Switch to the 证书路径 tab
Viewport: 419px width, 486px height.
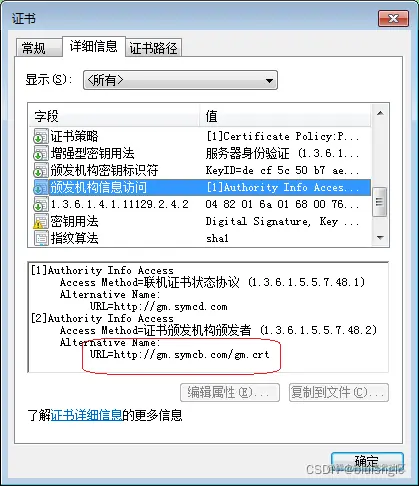pyautogui.click(x=153, y=48)
